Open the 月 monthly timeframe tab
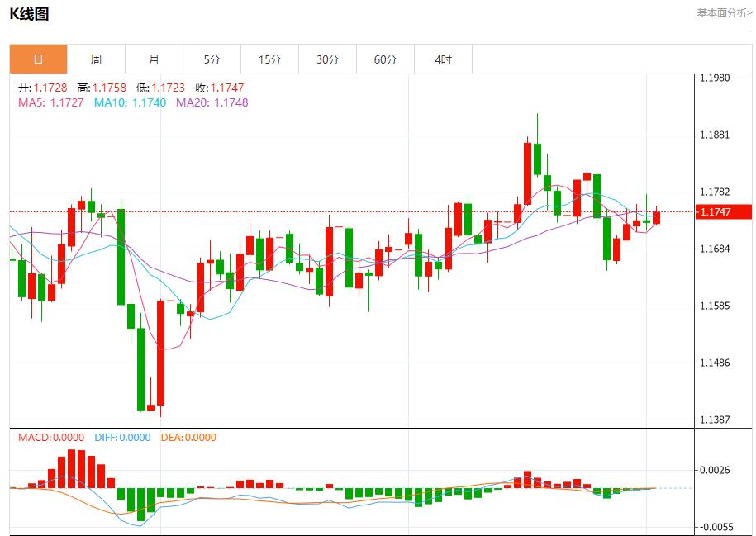756x536 pixels. point(154,59)
